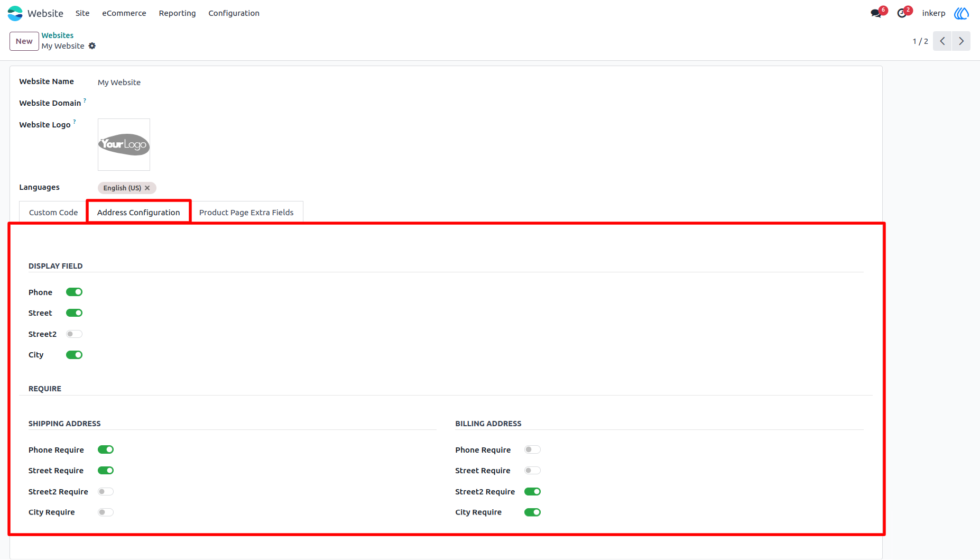Open the Website app home icon
The height and width of the screenshot is (560, 980).
point(15,13)
